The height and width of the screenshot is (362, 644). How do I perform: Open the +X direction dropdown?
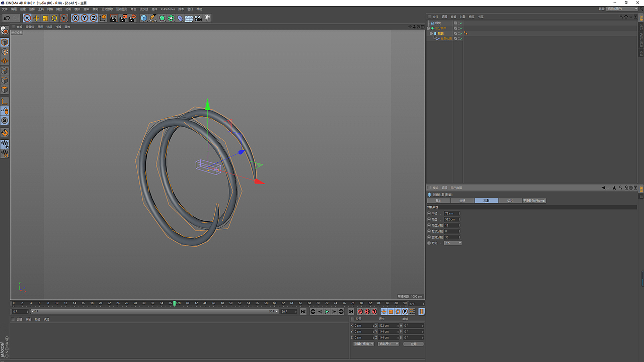(453, 243)
